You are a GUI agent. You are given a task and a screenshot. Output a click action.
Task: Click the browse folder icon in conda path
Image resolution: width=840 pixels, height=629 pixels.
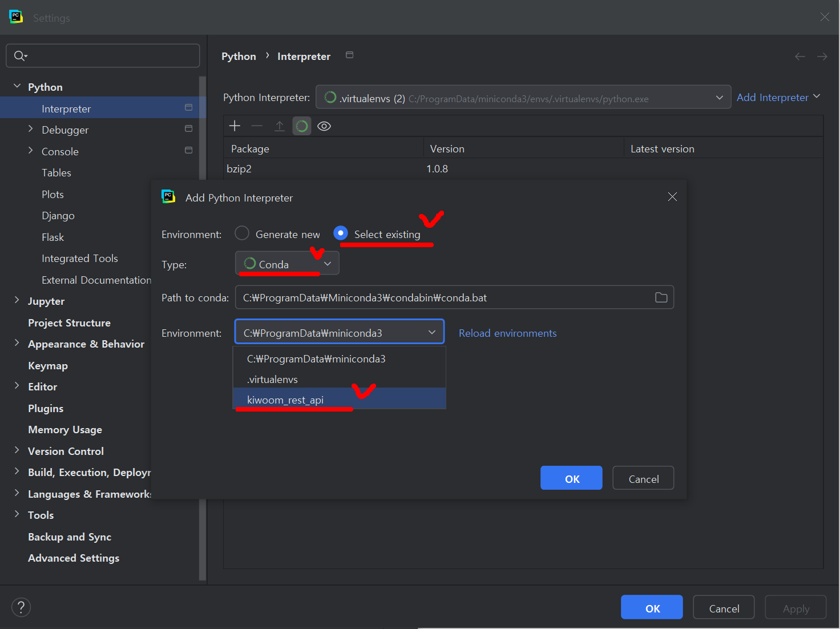[x=661, y=297]
